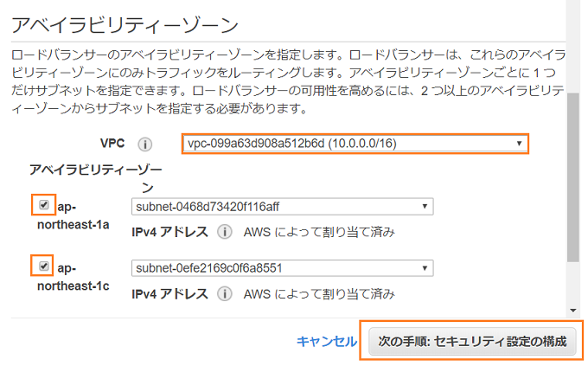
Task: Click the キャンセル link
Action: tap(326, 342)
